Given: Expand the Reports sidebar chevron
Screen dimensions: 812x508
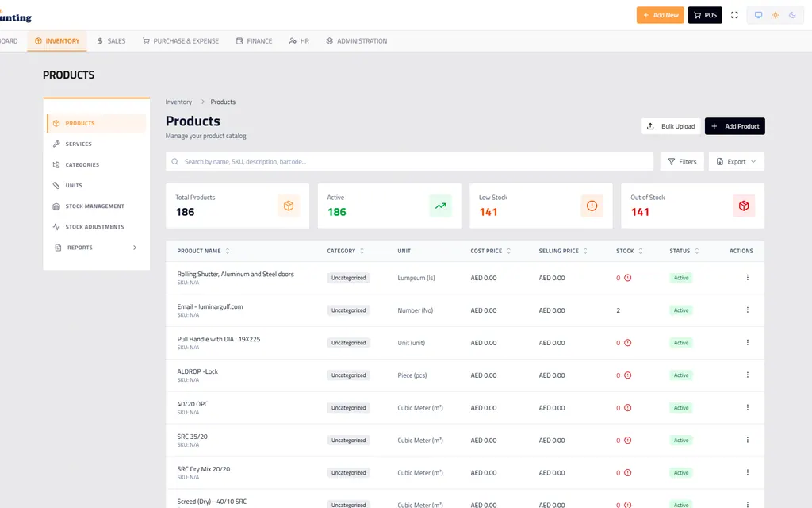Looking at the screenshot, I should pyautogui.click(x=135, y=248).
